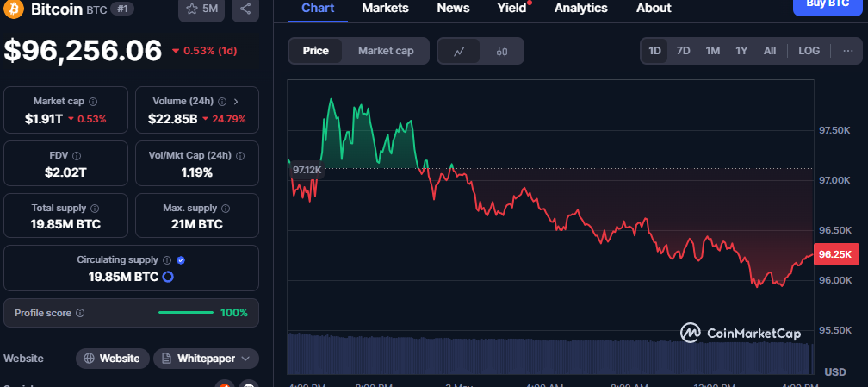Image resolution: width=868 pixels, height=387 pixels.
Task: Expand the Whitepaper dropdown chevron
Action: click(246, 359)
